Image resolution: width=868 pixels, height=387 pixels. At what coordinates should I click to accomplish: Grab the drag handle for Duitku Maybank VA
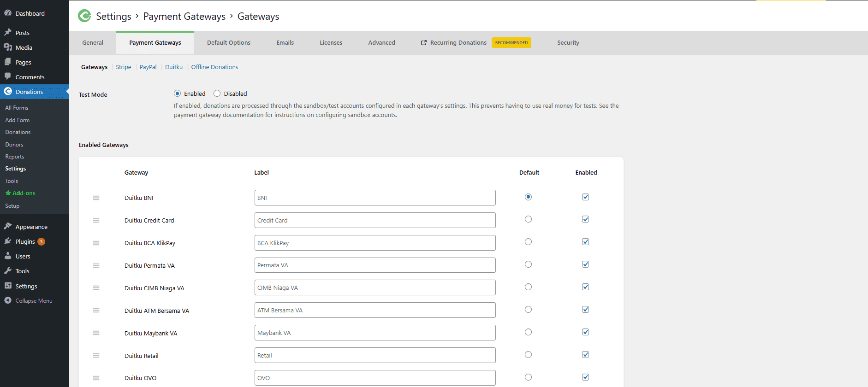point(96,333)
